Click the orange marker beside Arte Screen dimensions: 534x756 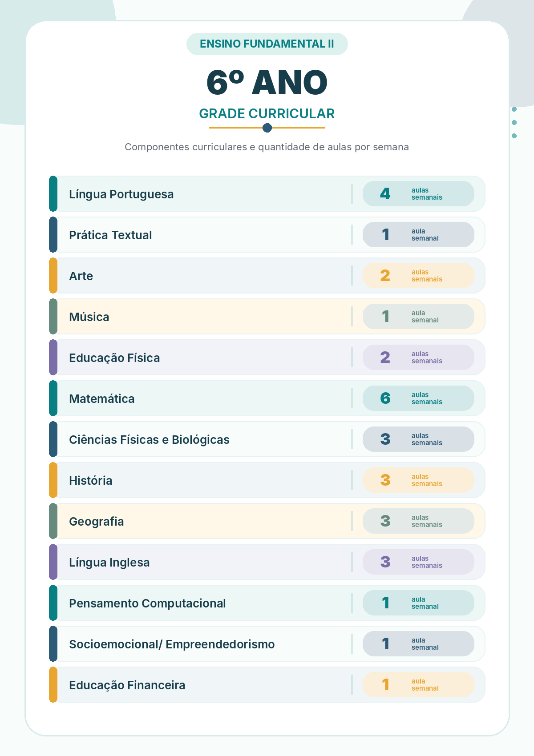click(x=53, y=276)
